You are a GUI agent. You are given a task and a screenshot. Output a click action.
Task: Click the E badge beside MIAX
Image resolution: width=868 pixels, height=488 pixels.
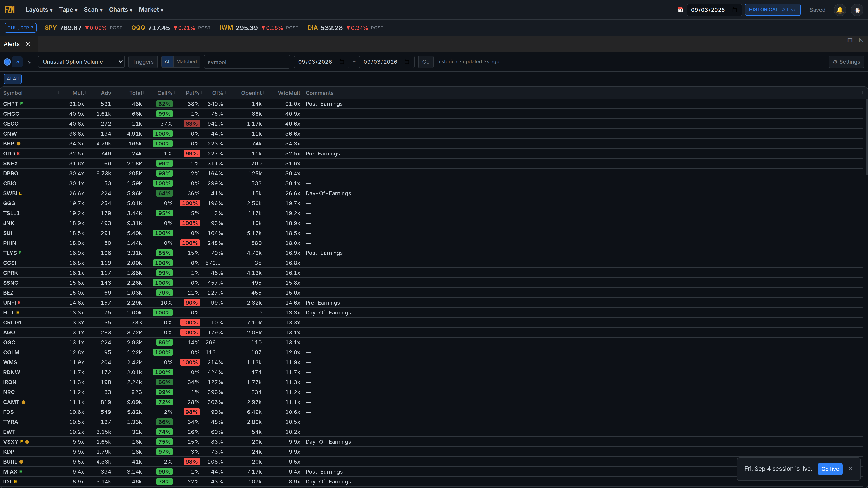(x=21, y=472)
